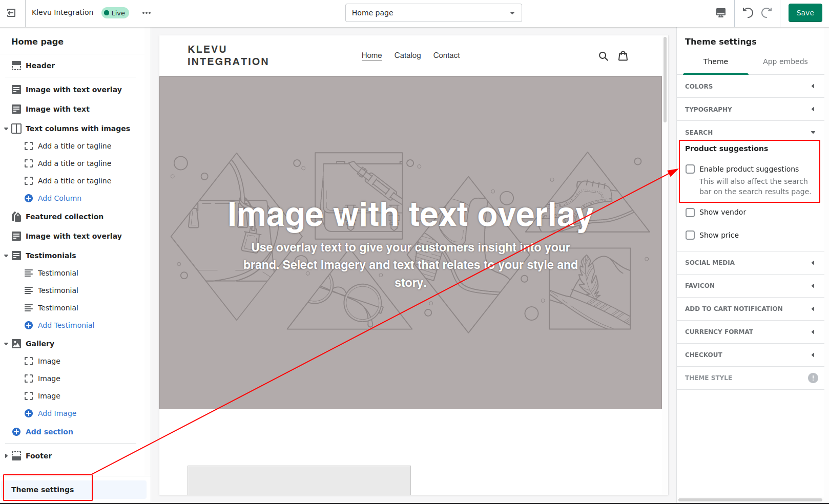Open the shopping cart bag icon

pyautogui.click(x=623, y=56)
